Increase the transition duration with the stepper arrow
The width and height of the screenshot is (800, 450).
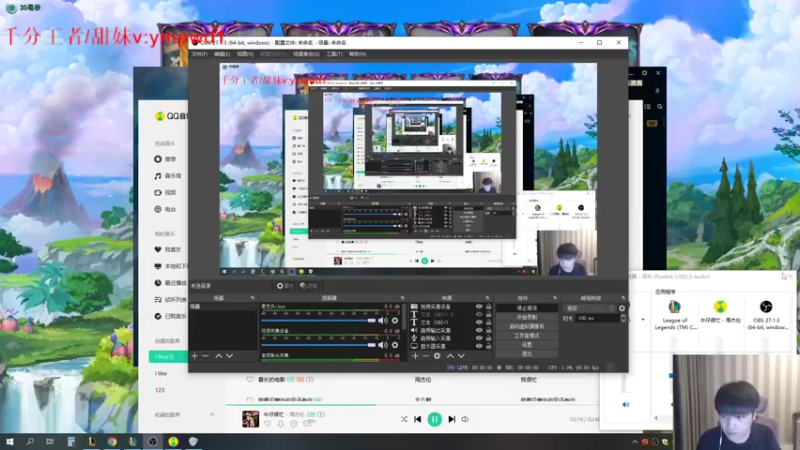(x=623, y=316)
